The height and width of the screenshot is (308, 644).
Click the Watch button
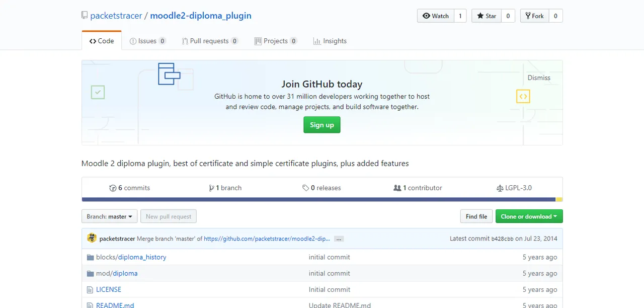tap(436, 16)
